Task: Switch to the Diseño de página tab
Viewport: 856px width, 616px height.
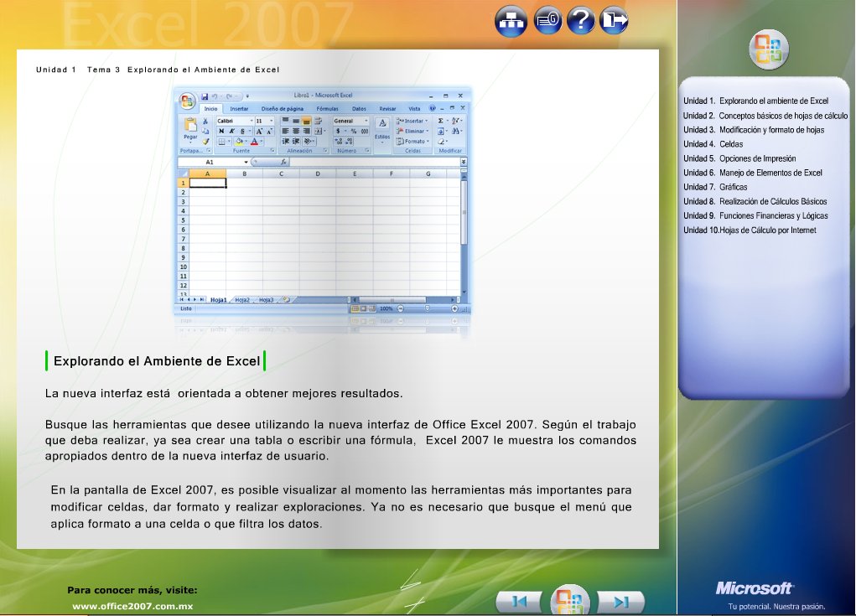Action: click(283, 109)
